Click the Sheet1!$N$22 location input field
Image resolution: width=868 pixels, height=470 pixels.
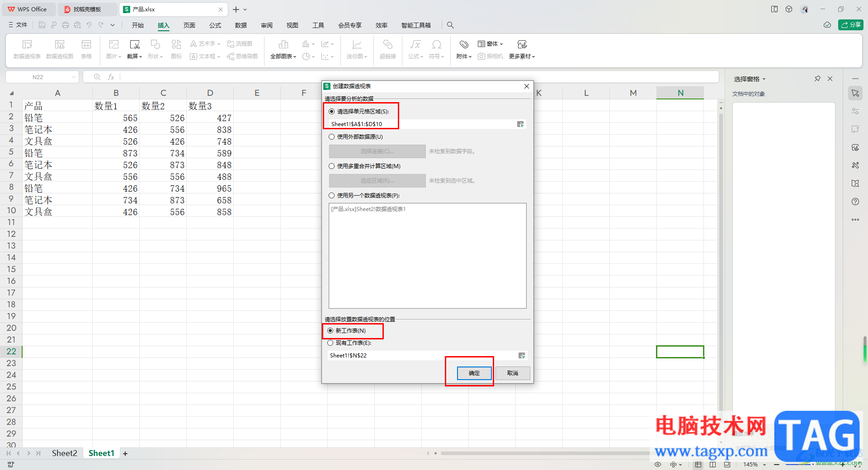[422, 356]
